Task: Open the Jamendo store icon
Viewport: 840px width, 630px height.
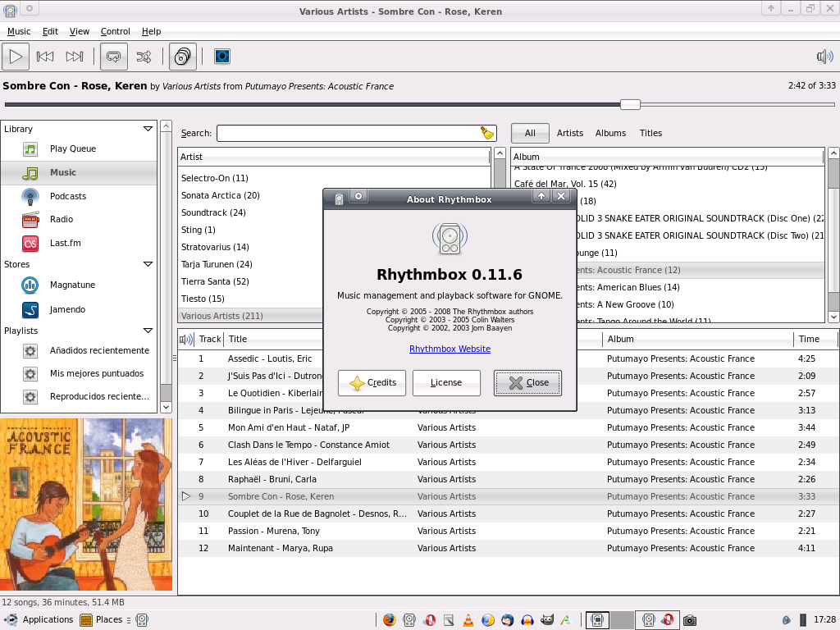Action: click(x=30, y=309)
